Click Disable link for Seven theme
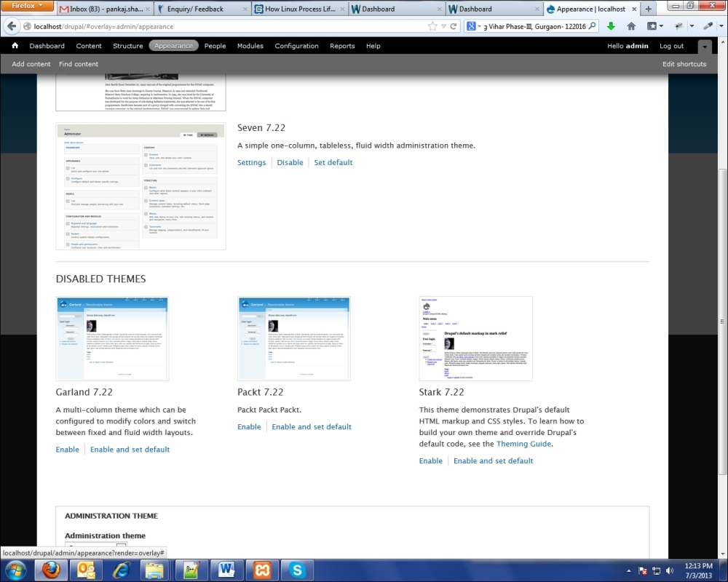The image size is (728, 582). [290, 162]
